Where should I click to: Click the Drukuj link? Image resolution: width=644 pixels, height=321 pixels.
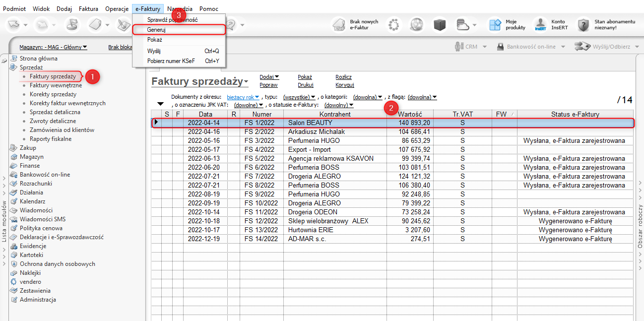click(305, 85)
